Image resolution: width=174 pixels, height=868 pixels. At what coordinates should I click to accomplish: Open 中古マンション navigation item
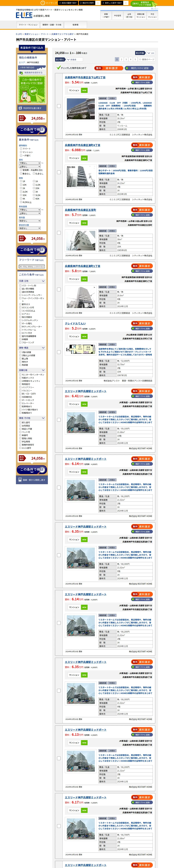[x=152, y=15]
